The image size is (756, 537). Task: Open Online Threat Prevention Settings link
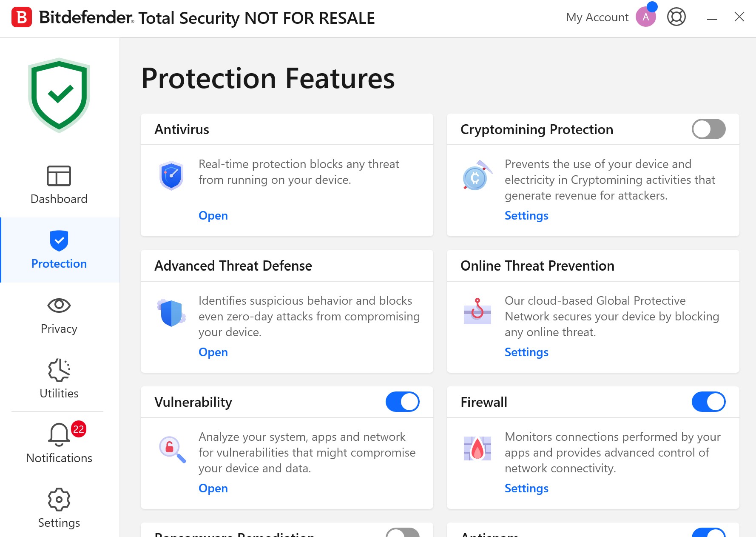526,352
